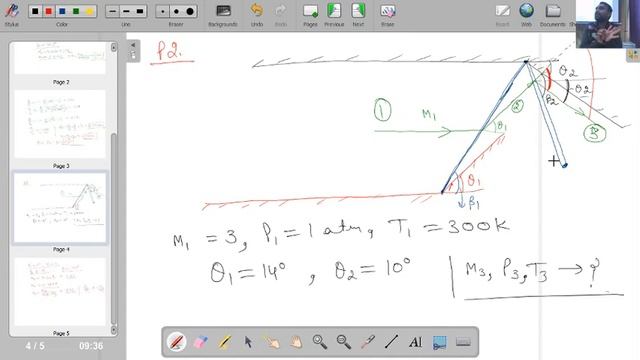Select the Hand scroll tool
Viewport: 640px width, 360px height.
pos(296,342)
